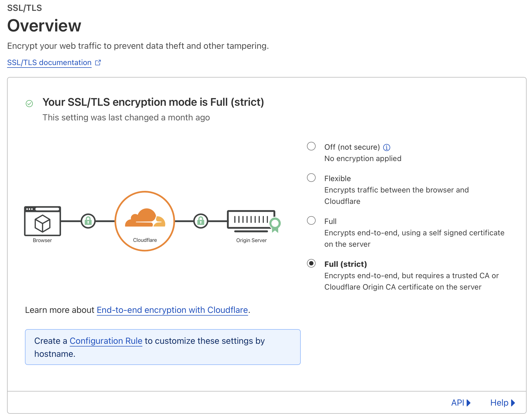Click the 'Off (not secure)' label text

tap(352, 147)
